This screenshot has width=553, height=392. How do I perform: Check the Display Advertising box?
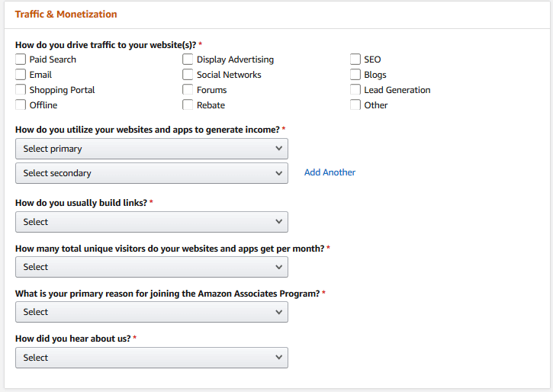[x=188, y=59]
